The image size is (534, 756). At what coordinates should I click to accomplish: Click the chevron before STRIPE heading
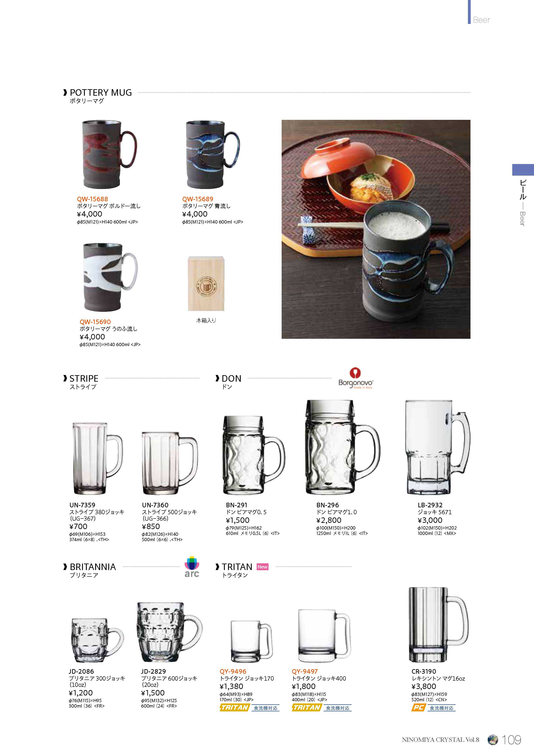coord(65,379)
